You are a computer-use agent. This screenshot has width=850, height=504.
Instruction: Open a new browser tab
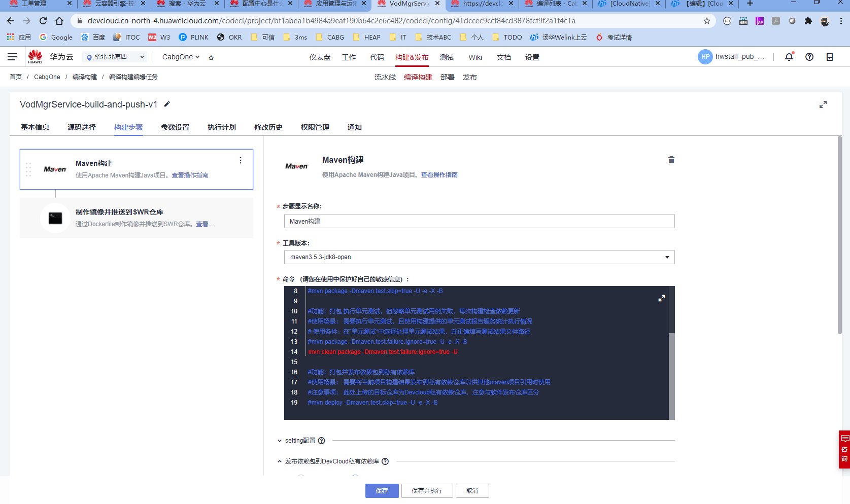point(750,4)
